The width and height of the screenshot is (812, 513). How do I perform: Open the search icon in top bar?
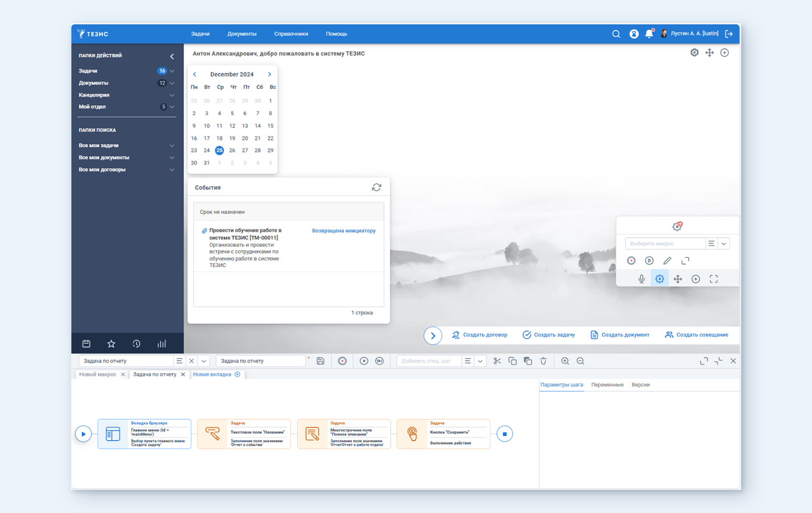[x=616, y=34]
